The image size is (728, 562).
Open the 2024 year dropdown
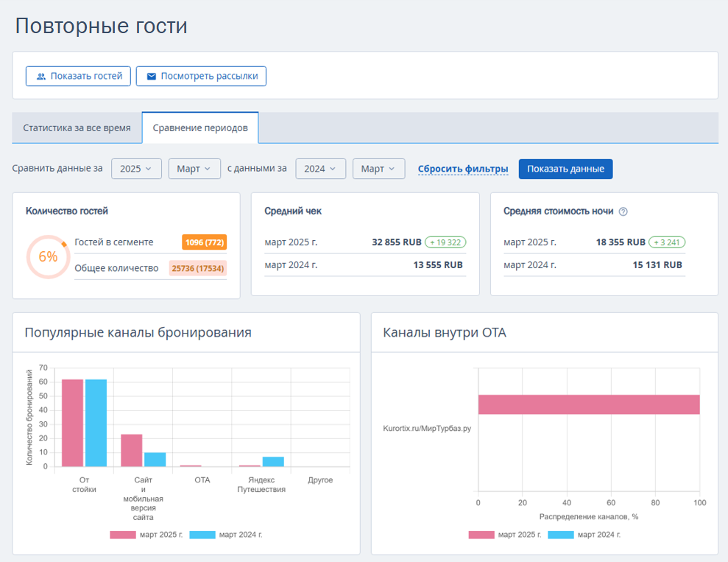point(320,169)
